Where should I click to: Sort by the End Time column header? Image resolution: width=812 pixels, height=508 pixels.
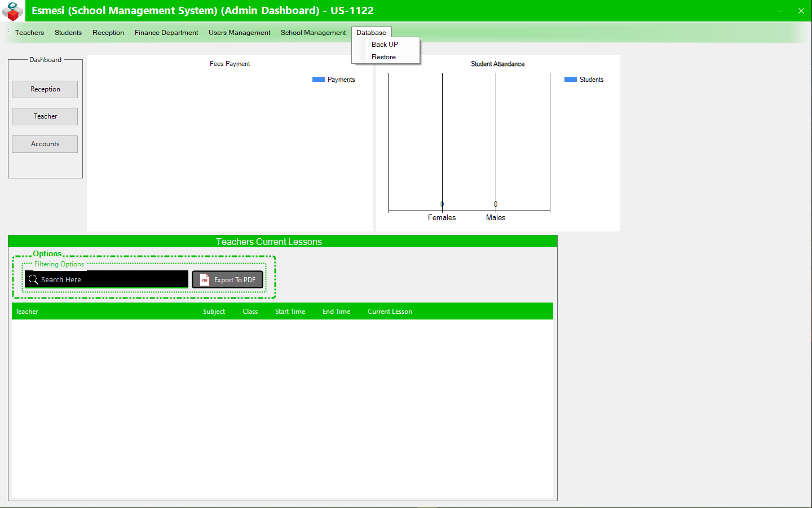(337, 312)
